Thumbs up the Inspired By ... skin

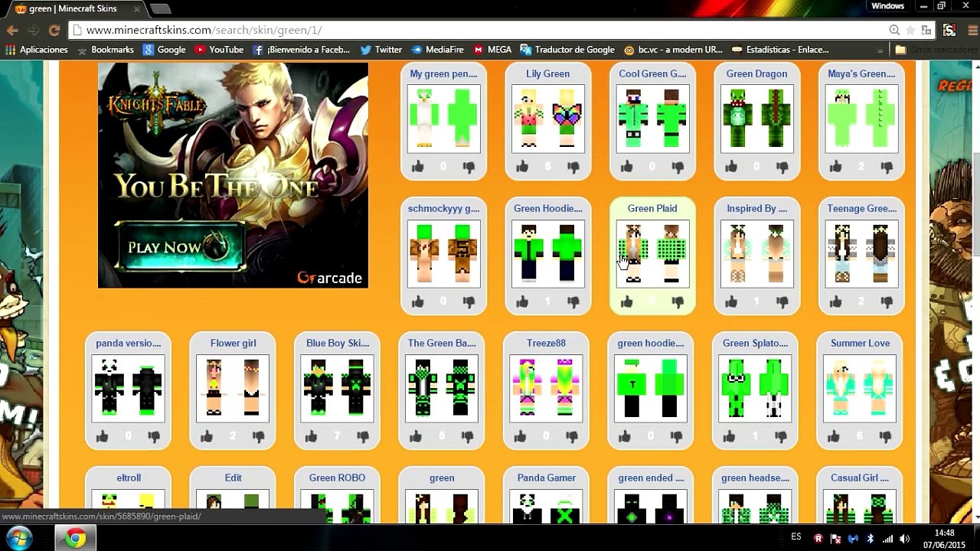(x=731, y=302)
